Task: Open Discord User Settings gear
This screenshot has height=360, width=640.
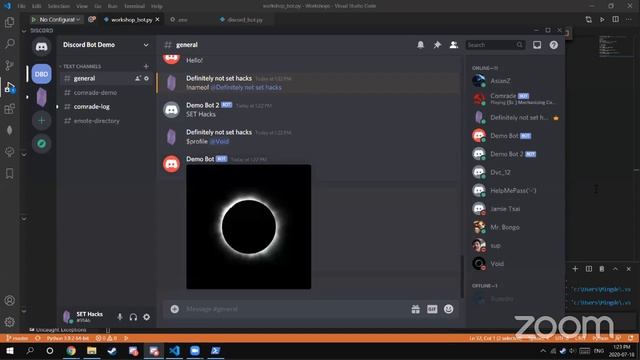Action: point(147,317)
